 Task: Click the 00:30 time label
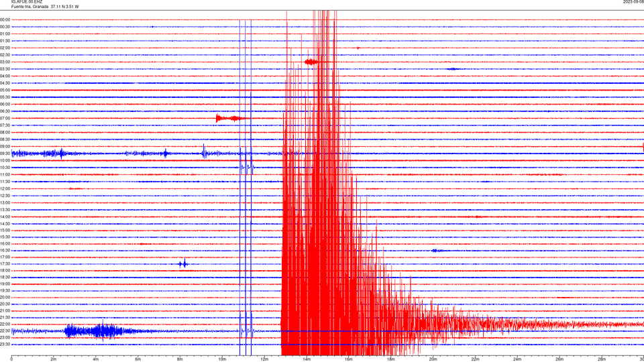(x=5, y=27)
